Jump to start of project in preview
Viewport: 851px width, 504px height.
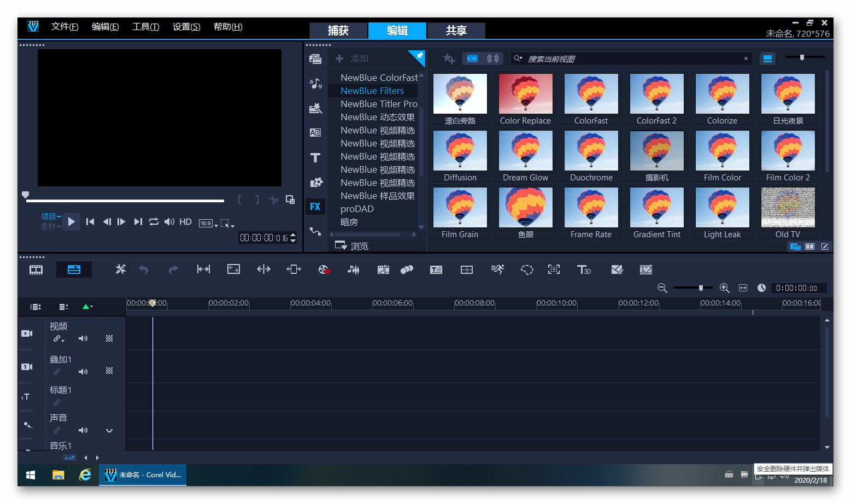tap(90, 222)
